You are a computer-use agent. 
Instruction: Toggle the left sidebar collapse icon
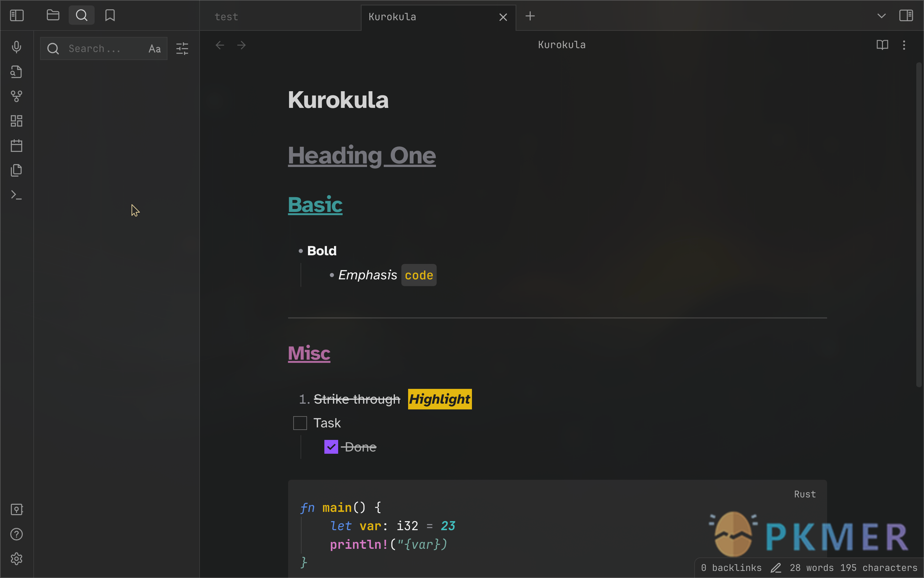point(17,16)
